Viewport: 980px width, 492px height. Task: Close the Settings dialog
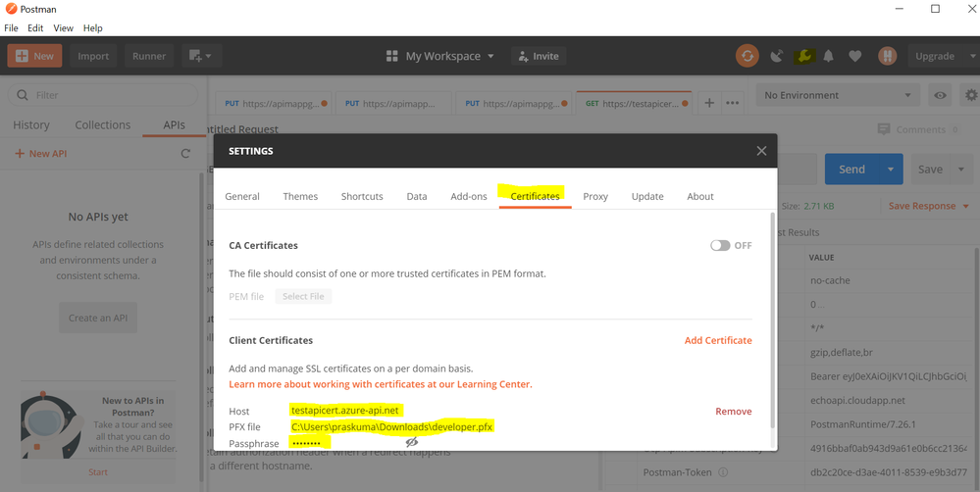(761, 151)
